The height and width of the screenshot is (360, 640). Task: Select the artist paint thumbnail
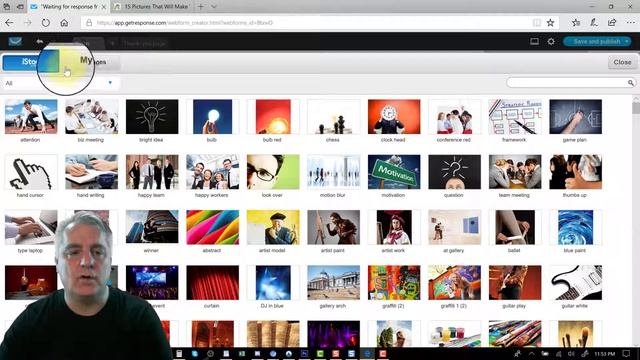[333, 227]
